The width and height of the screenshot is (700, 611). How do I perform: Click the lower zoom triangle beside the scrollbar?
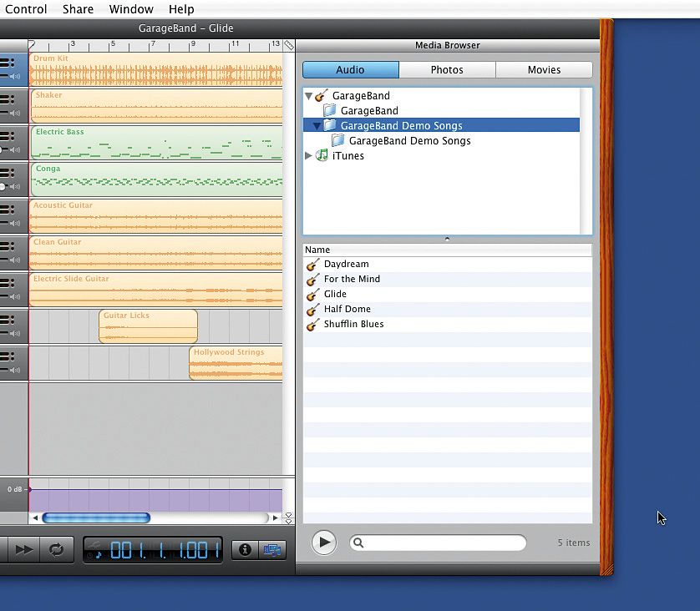(288, 521)
